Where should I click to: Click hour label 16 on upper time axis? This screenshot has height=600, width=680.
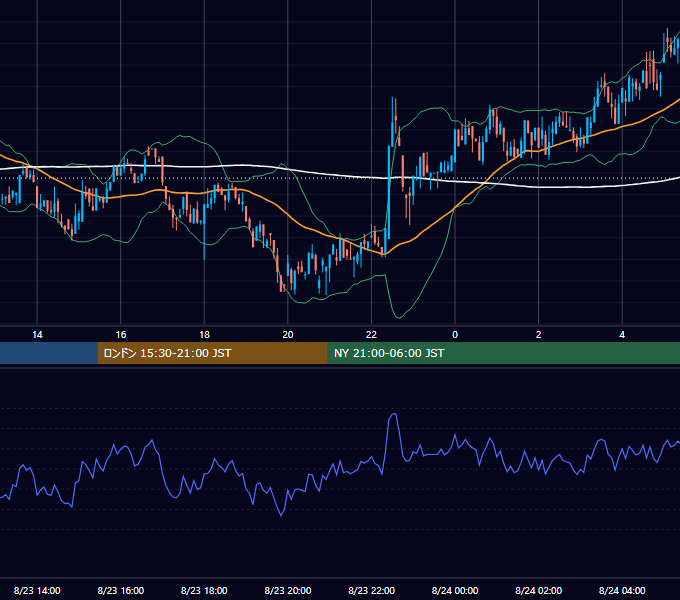pyautogui.click(x=121, y=335)
